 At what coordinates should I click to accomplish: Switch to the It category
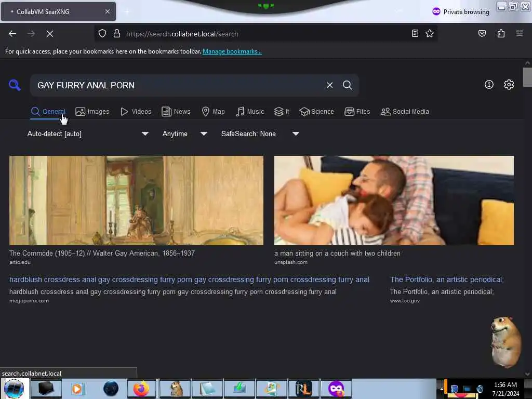[x=282, y=111]
